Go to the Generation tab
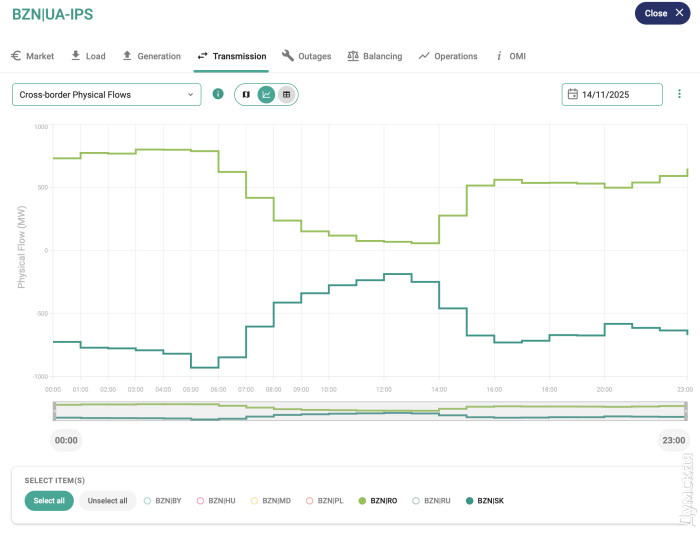This screenshot has height=533, width=700. point(151,56)
